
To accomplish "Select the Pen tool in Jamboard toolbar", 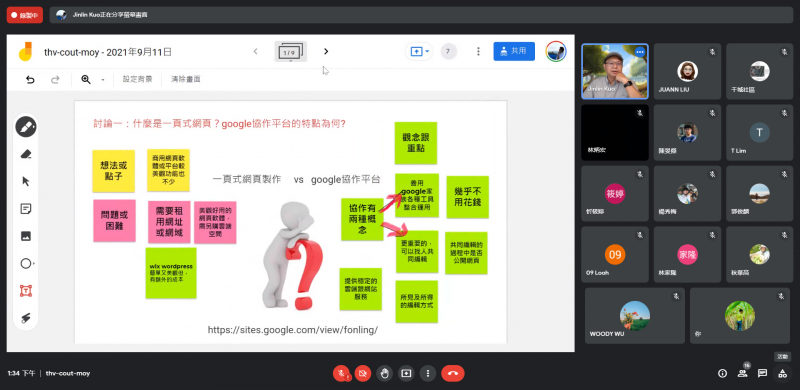I will click(x=26, y=127).
